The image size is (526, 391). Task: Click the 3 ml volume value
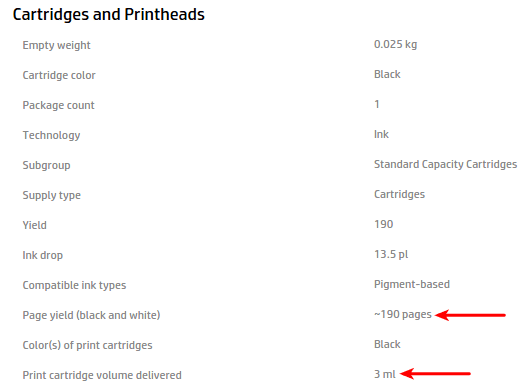click(385, 374)
